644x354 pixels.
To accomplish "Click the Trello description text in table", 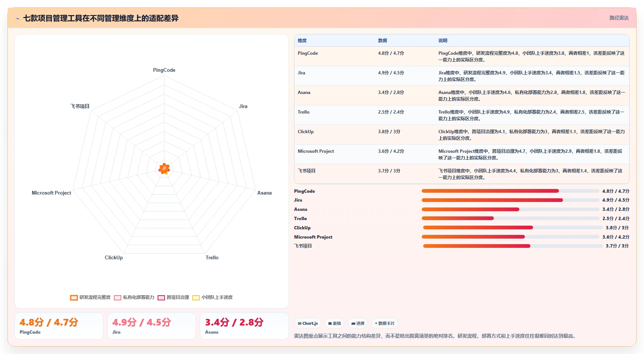I will [x=531, y=115].
